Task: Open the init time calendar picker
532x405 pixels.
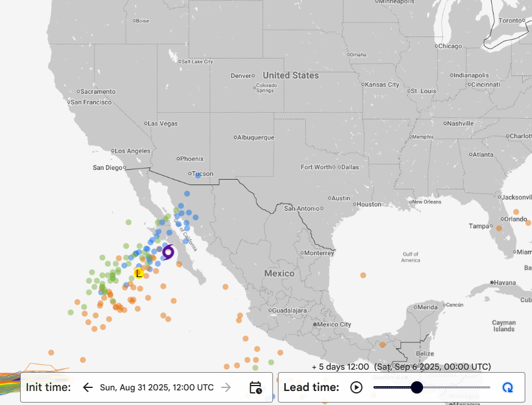Action: tap(255, 387)
